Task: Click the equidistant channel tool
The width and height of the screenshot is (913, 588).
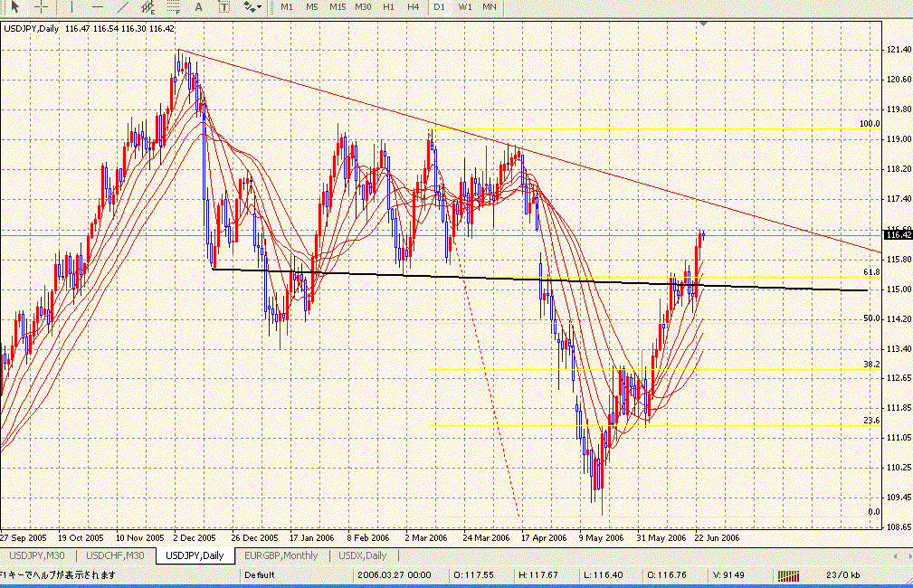Action: pyautogui.click(x=147, y=7)
